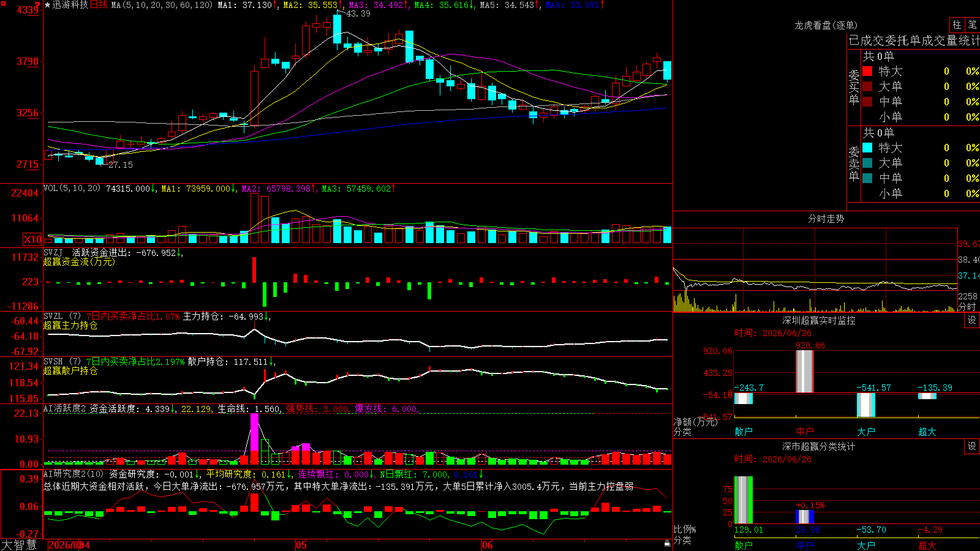Click the 分时走势 panel title
The image size is (980, 551).
[x=826, y=219]
